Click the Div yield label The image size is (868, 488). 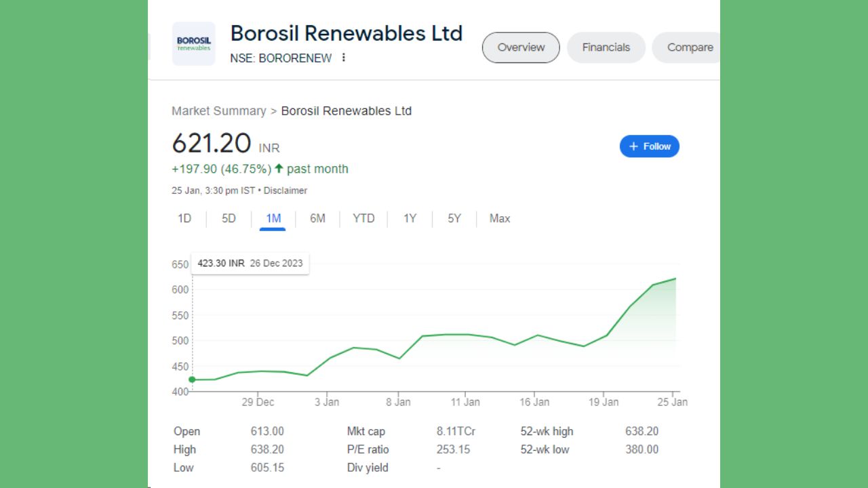[368, 468]
